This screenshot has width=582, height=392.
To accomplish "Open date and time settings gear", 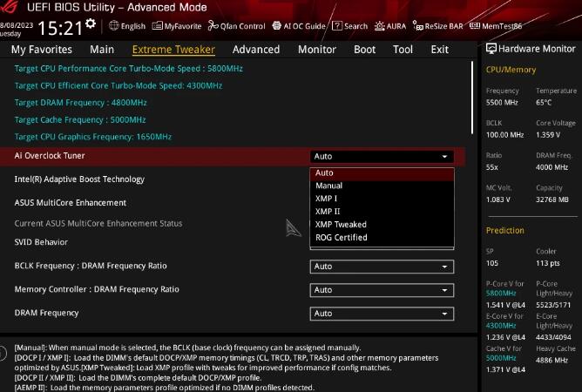I will (91, 24).
